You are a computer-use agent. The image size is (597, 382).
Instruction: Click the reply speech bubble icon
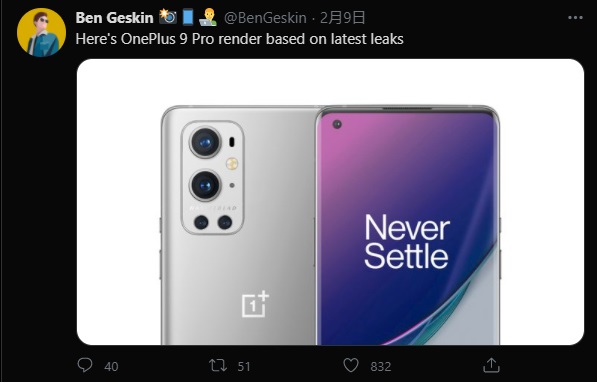coord(85,365)
